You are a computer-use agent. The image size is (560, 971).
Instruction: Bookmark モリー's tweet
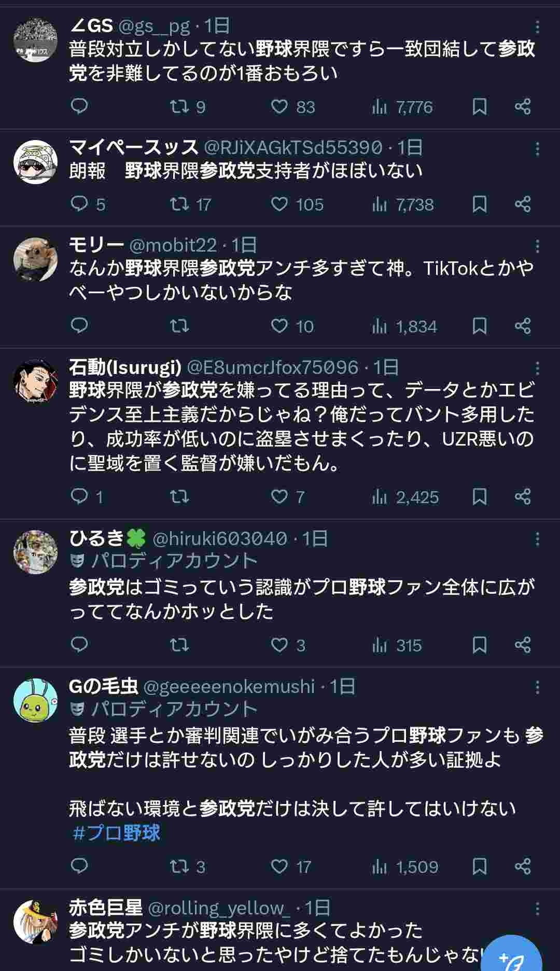(480, 326)
